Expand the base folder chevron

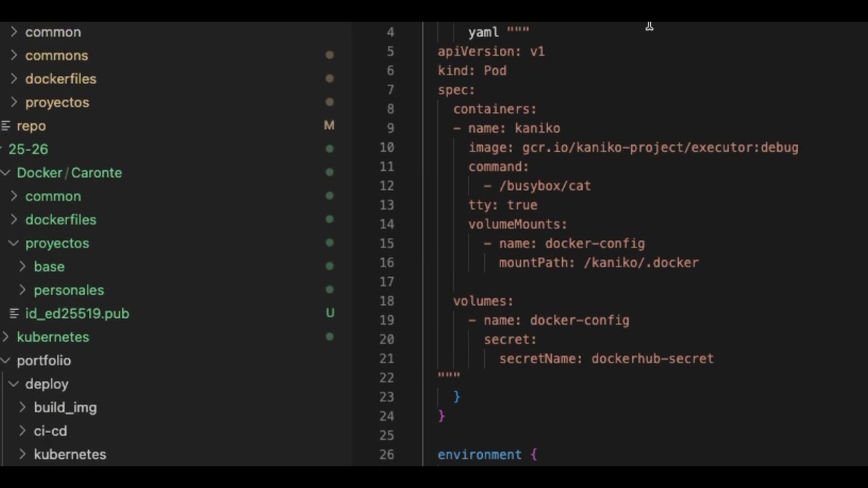pyautogui.click(x=22, y=266)
